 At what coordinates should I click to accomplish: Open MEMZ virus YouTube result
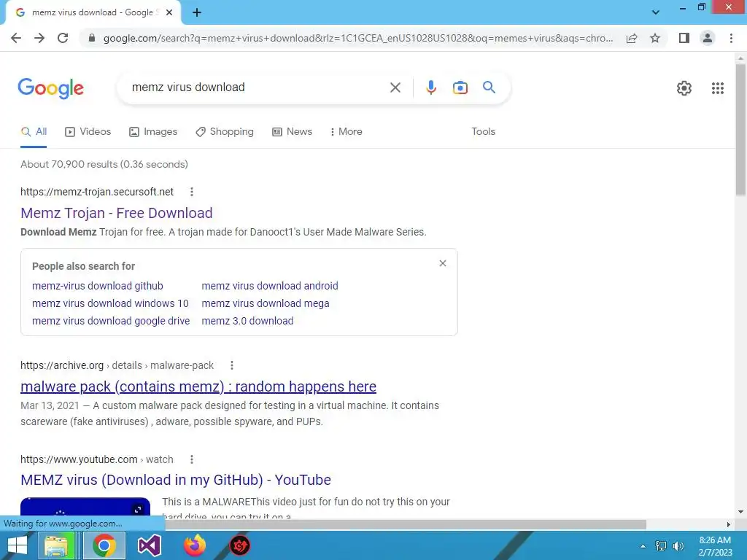[x=176, y=480]
